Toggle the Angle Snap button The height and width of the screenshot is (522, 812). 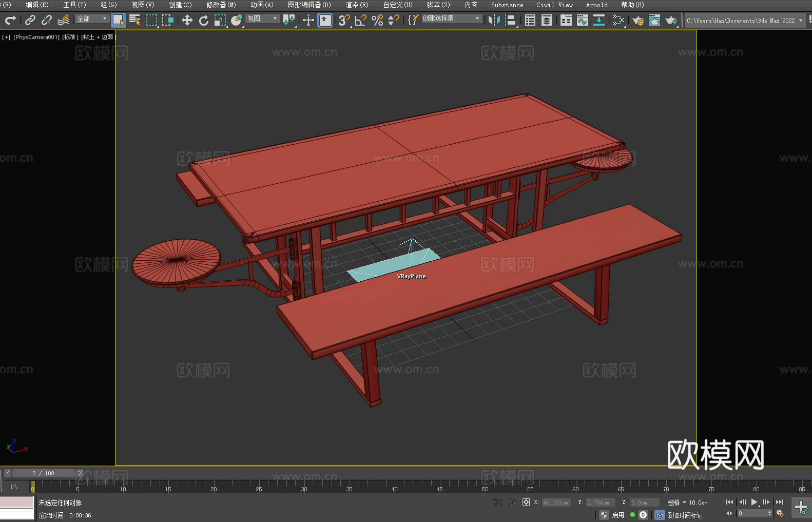tap(360, 20)
